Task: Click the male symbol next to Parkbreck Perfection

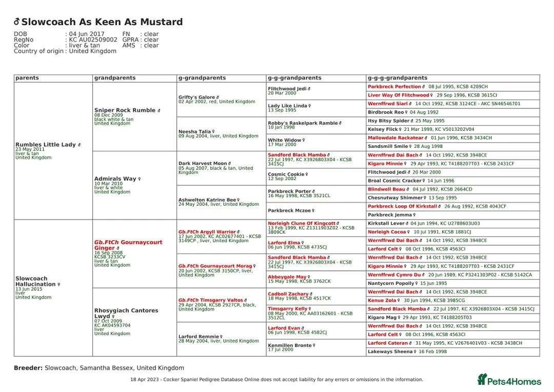Action: 424,87
